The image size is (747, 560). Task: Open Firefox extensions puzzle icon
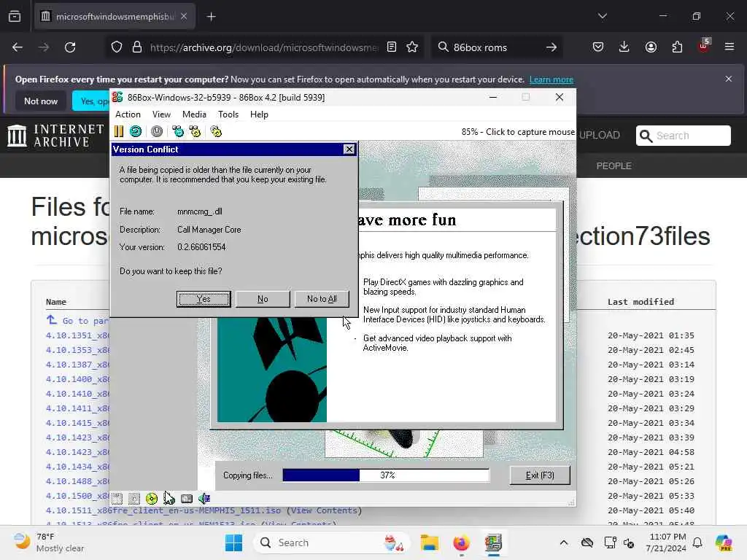tap(677, 47)
